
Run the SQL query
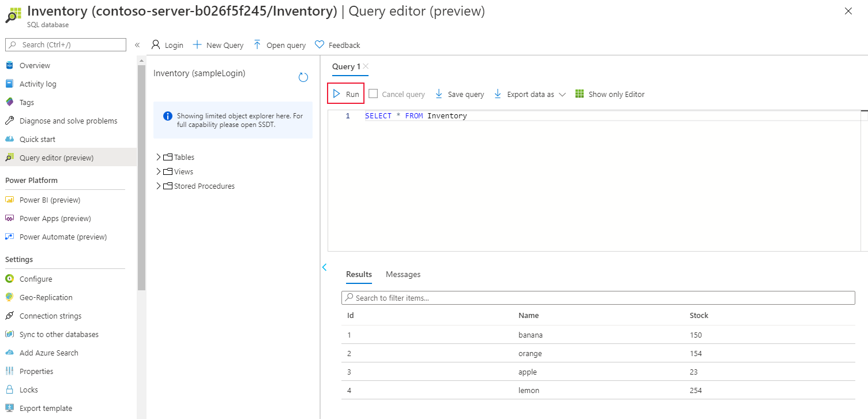345,93
